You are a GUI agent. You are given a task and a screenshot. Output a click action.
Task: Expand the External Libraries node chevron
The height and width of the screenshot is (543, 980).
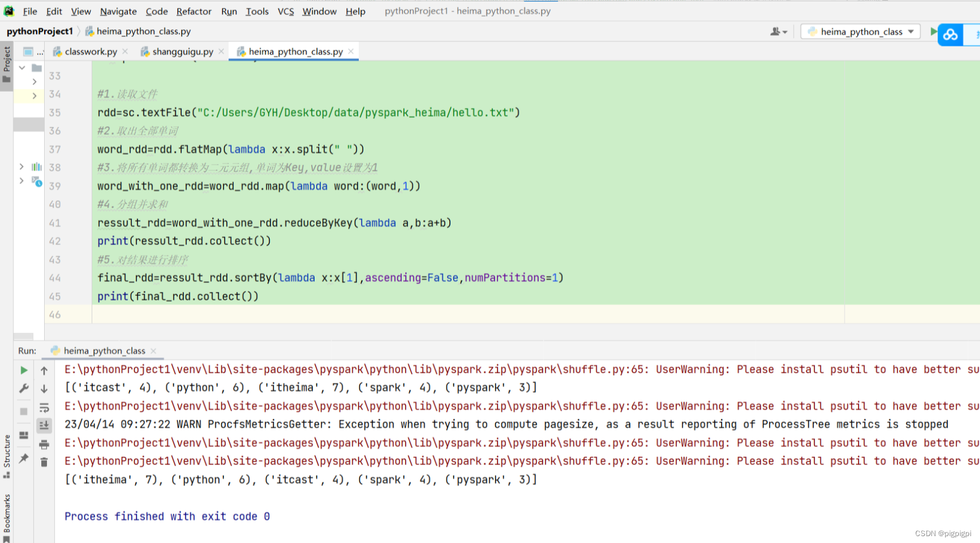(x=22, y=167)
